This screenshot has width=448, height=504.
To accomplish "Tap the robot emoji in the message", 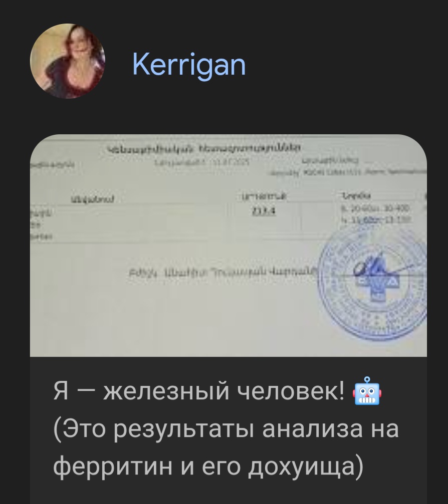I will pos(367,391).
